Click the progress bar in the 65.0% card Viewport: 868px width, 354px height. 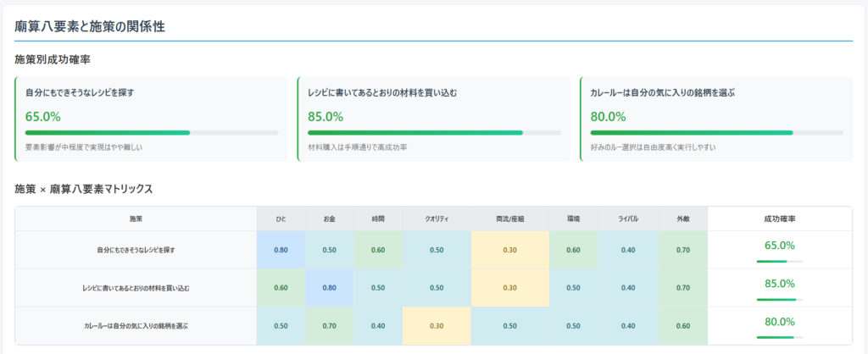coord(152,133)
